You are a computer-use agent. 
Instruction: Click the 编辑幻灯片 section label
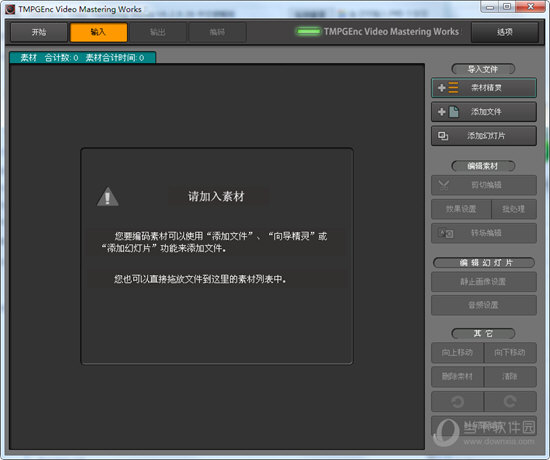click(x=484, y=263)
